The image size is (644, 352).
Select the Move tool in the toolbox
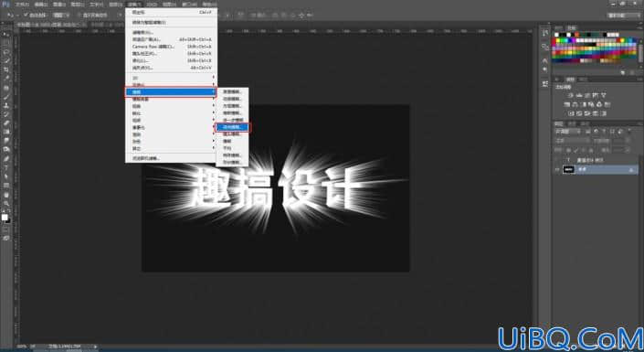[6, 35]
